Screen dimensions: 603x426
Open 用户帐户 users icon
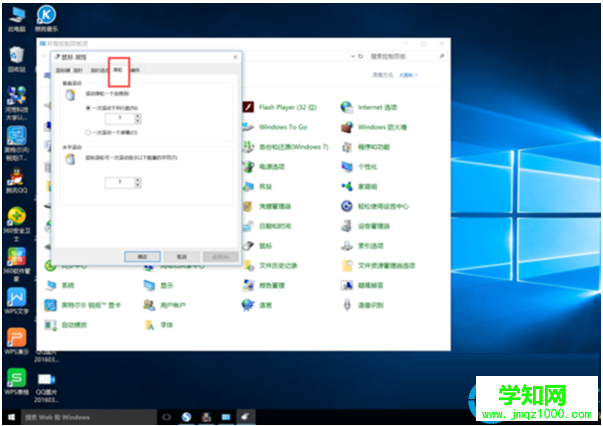pos(149,305)
